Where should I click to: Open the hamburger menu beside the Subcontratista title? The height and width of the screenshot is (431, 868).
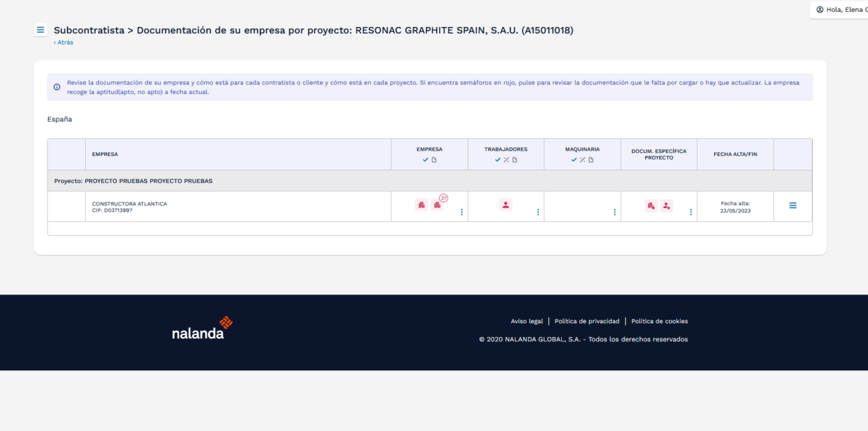[x=40, y=30]
